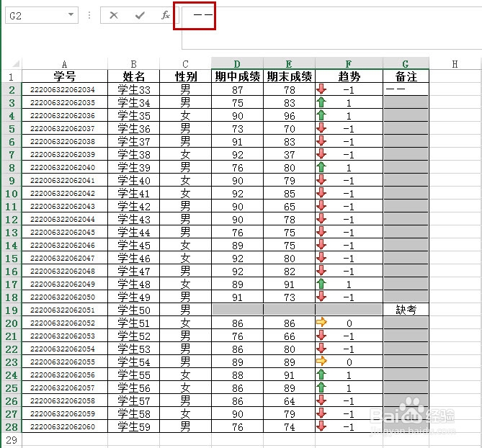Click the red down arrow in row 11
This screenshot has width=482, height=448.
321,205
